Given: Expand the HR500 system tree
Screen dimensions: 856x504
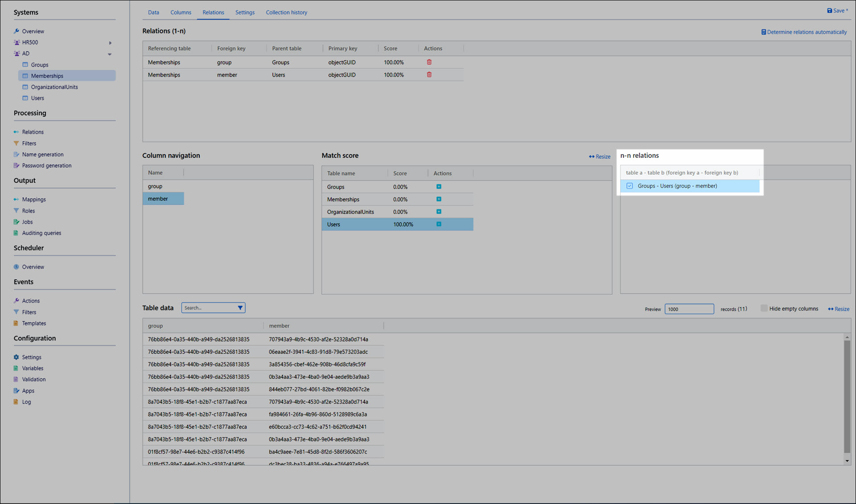Looking at the screenshot, I should [x=110, y=43].
